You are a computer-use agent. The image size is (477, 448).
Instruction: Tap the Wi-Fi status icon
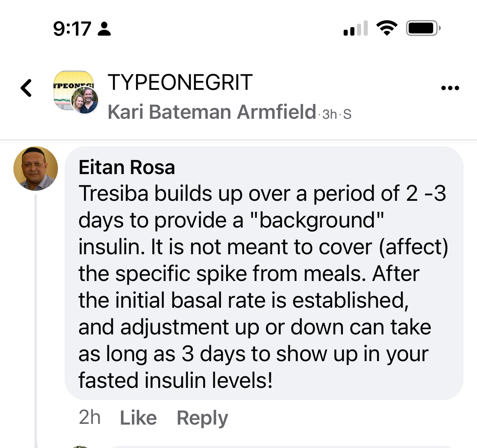pyautogui.click(x=387, y=28)
